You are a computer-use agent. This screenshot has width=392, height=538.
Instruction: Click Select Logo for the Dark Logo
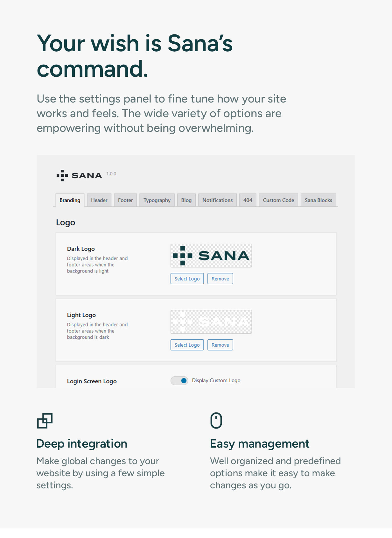coord(187,279)
